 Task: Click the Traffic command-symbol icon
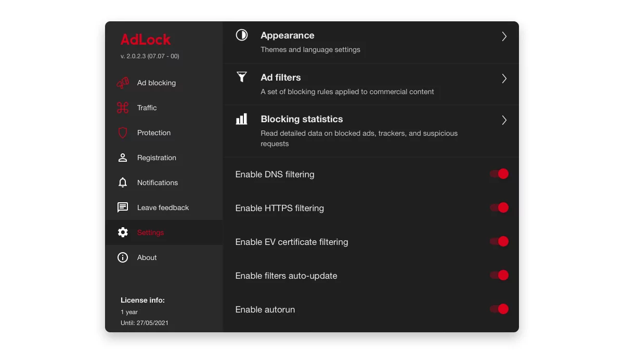tap(123, 108)
